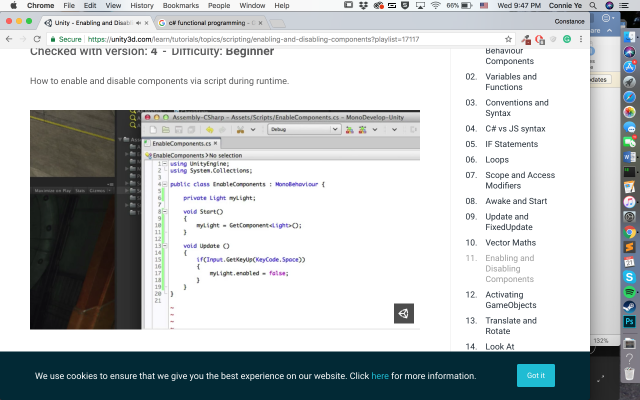Screen dimensions: 640x400
Task: Click the address bar URL
Action: [x=253, y=39]
